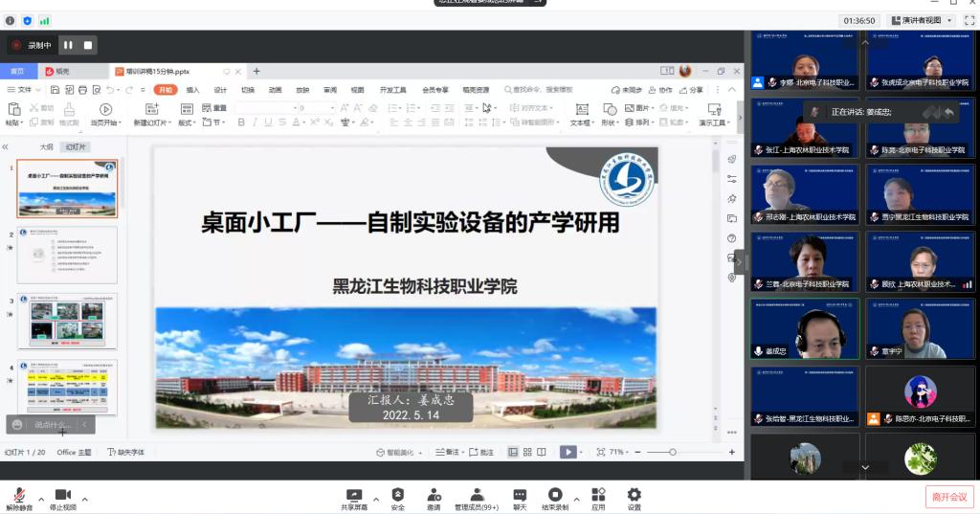Expand the 演讲者视图 view dropdown
The height and width of the screenshot is (514, 980).
click(949, 20)
